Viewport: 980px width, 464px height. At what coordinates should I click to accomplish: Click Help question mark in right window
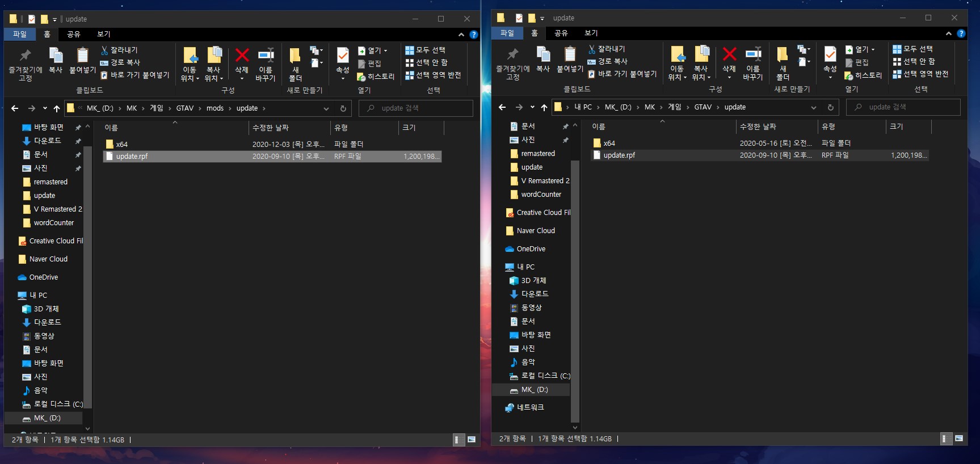coord(961,33)
